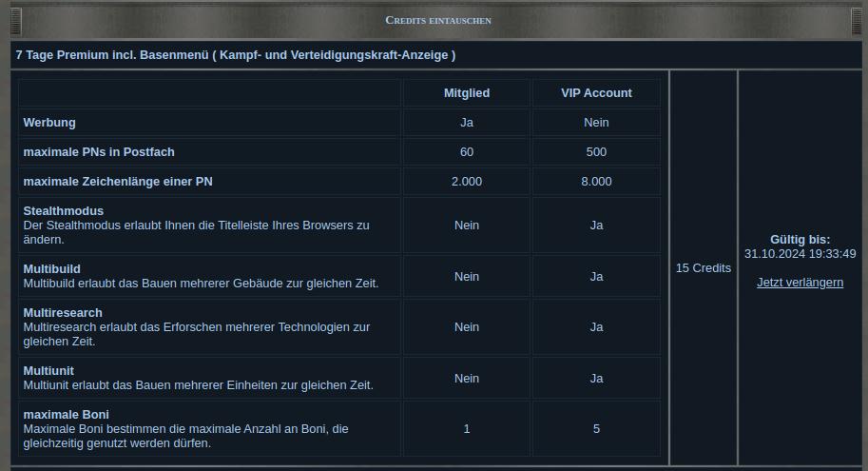Click the '2.000' Mitglied character length value
868x471 pixels.
coord(467,182)
